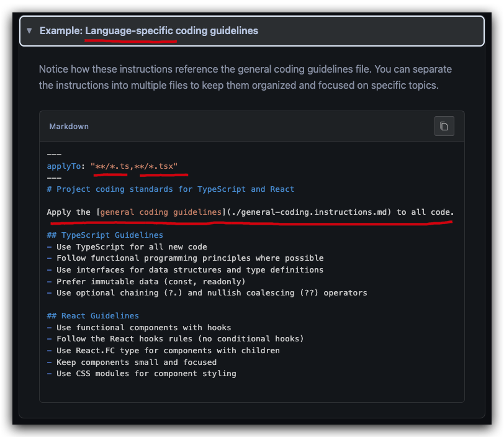Copy the Markdown code block contents

444,126
